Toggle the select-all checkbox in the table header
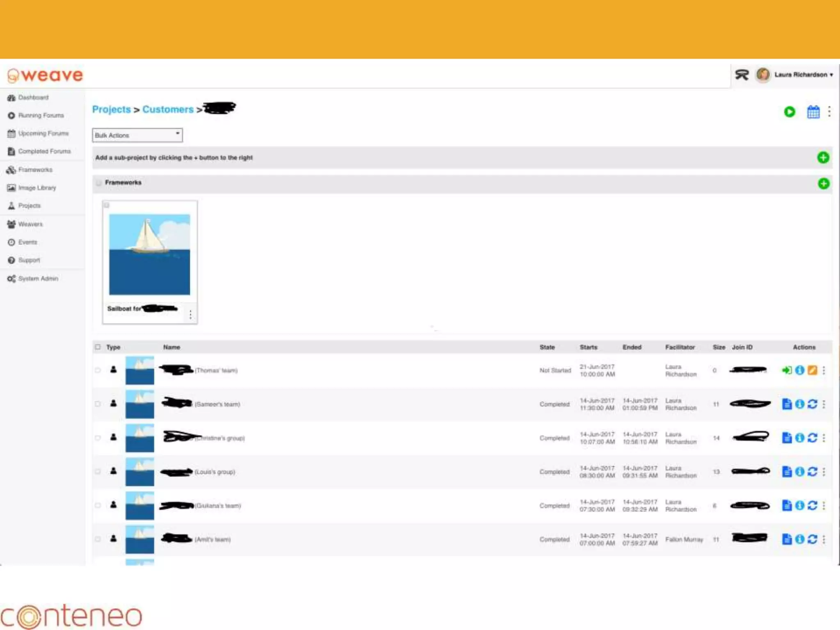This screenshot has height=630, width=840. coord(98,347)
